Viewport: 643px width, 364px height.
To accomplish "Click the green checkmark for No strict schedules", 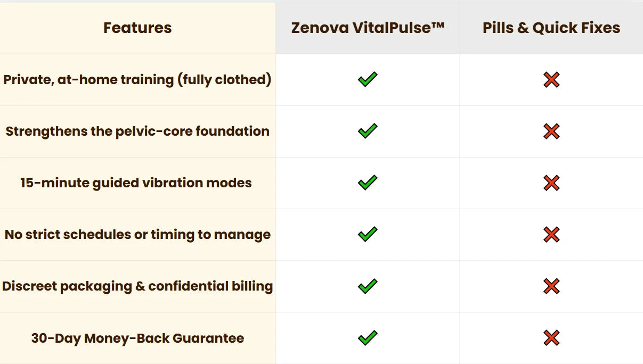I will click(x=368, y=234).
